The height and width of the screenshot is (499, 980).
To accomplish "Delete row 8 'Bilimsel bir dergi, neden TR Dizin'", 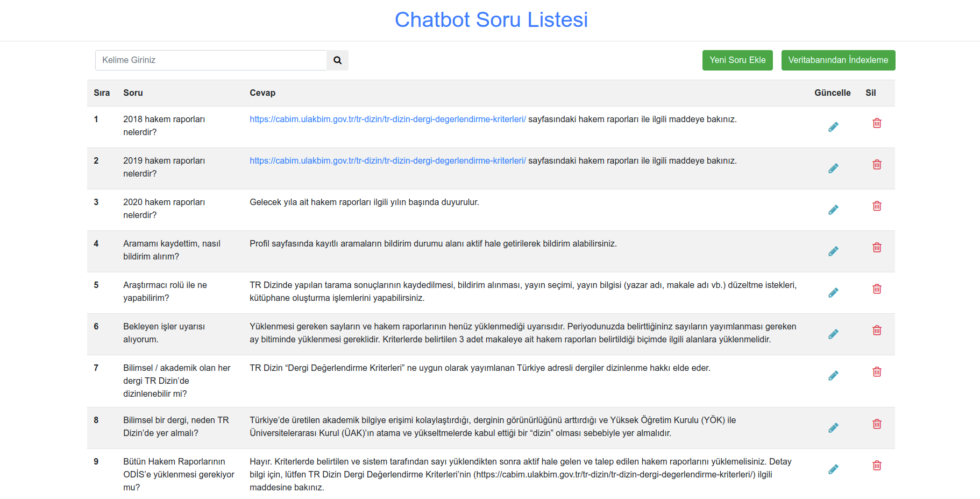I will (877, 424).
